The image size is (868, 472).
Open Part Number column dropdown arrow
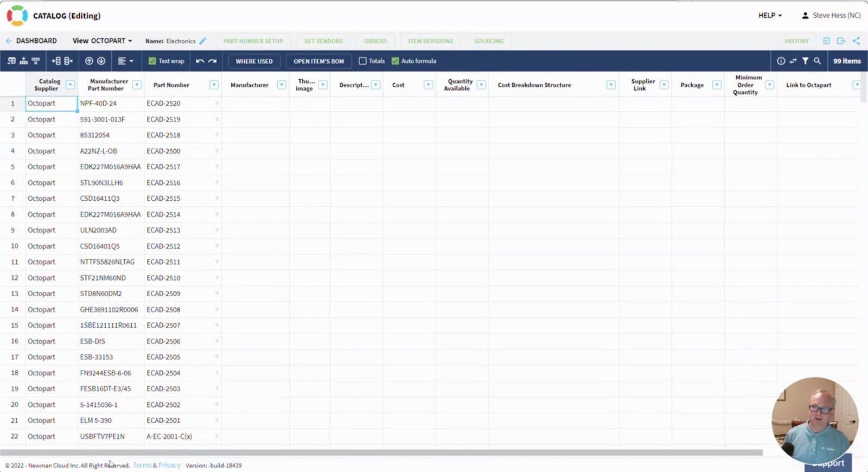coord(214,85)
